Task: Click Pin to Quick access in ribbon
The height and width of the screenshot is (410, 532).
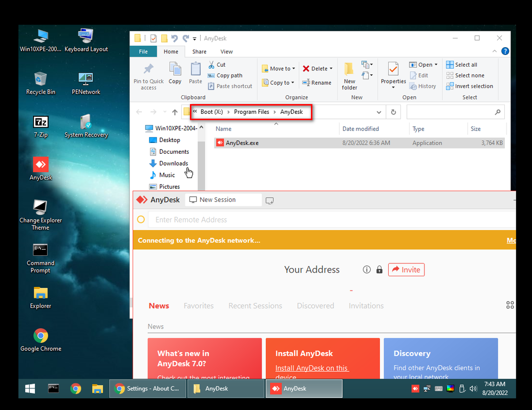Action: (x=148, y=77)
